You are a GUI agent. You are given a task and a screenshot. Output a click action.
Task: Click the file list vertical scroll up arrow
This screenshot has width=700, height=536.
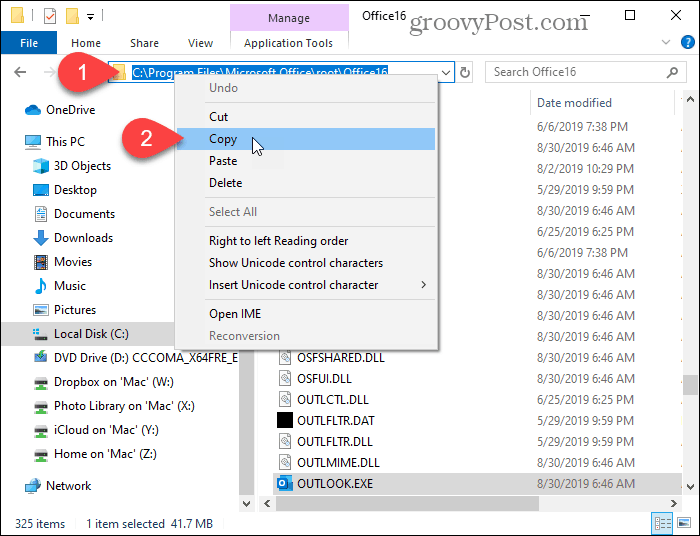tap(690, 99)
